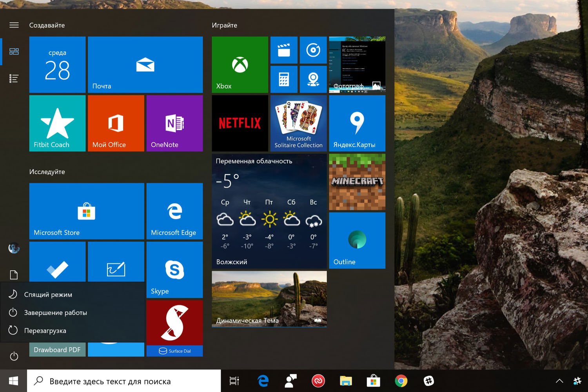
Task: Show hidden system tray icons
Action: click(559, 381)
